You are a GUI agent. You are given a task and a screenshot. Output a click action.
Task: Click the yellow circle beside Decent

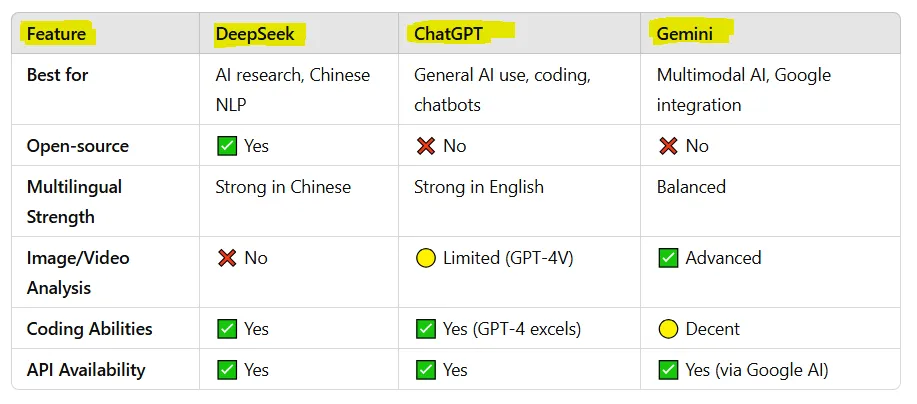pos(668,329)
